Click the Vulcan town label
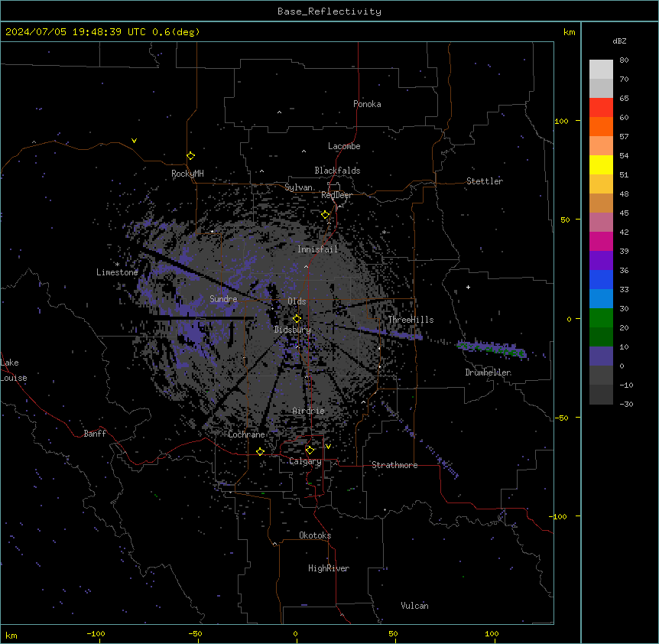The height and width of the screenshot is (644, 659). tap(414, 606)
